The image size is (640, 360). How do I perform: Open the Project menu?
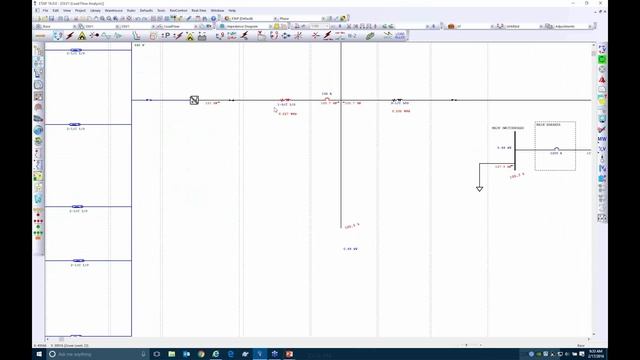80,11
